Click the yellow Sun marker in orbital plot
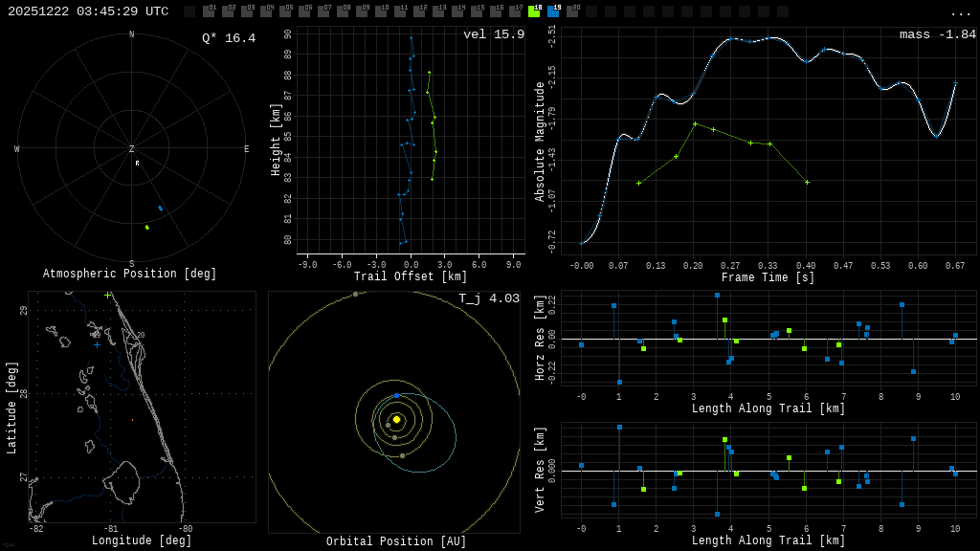 pyautogui.click(x=396, y=419)
